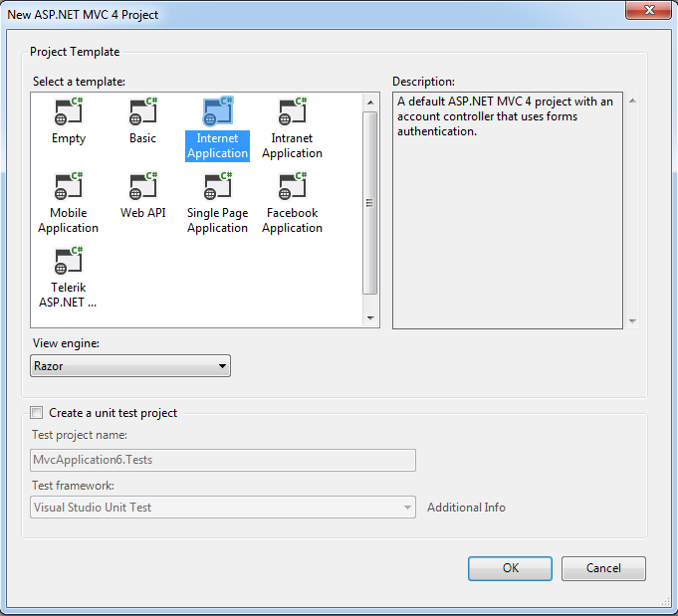Click the 'Single Page Application' label text
The image size is (678, 616).
pos(217,221)
